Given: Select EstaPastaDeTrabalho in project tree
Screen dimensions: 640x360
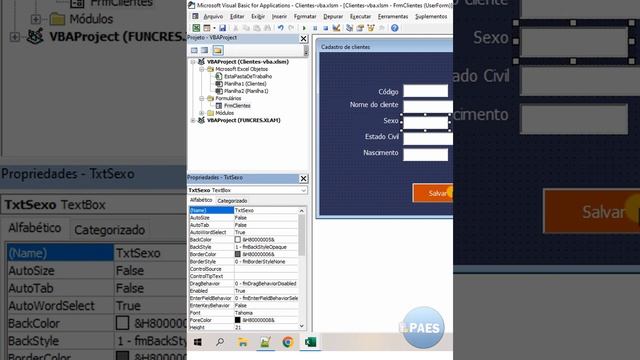Looking at the screenshot, I should pyautogui.click(x=248, y=76).
